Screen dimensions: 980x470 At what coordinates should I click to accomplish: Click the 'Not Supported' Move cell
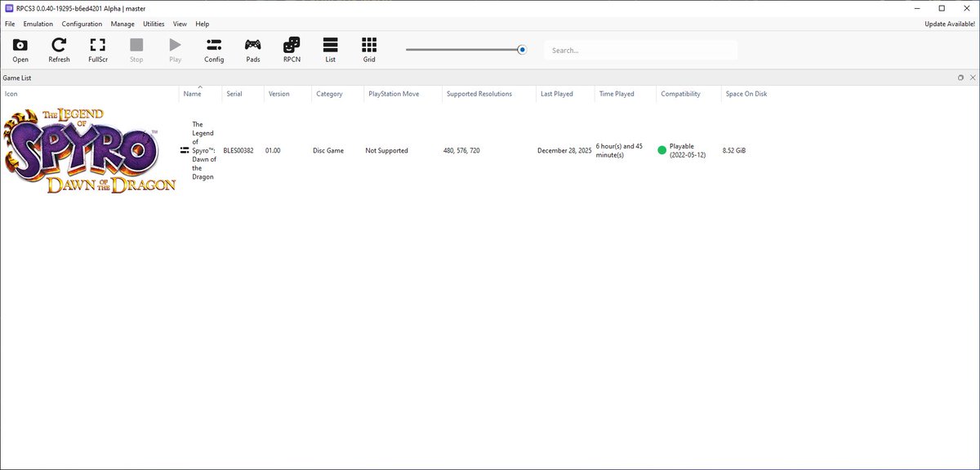[x=386, y=151]
